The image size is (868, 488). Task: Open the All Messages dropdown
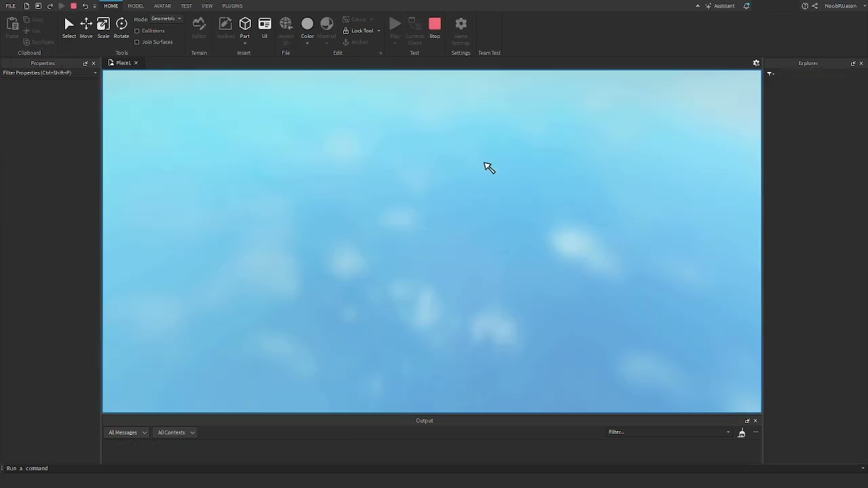(127, 432)
